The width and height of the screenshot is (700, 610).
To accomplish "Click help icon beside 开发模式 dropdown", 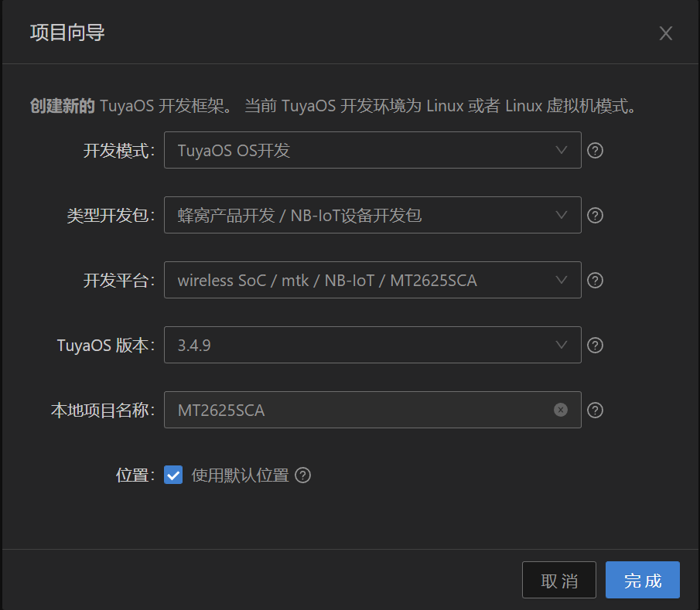I will click(595, 151).
